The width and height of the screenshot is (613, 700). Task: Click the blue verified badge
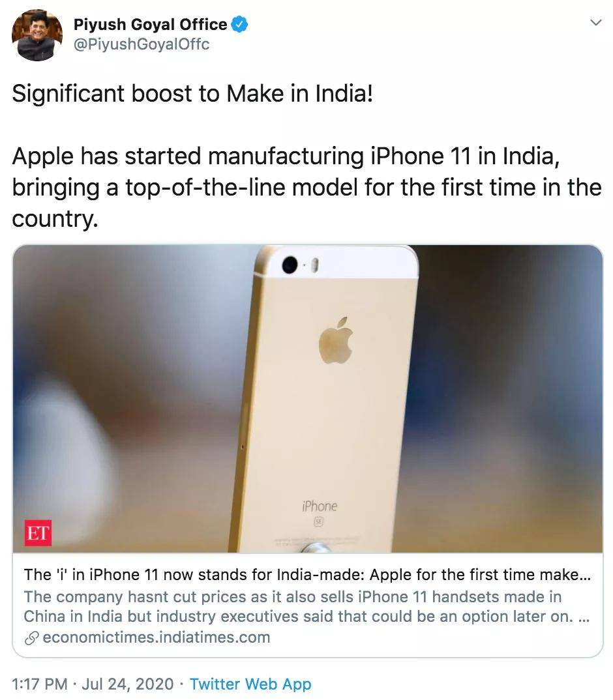239,24
